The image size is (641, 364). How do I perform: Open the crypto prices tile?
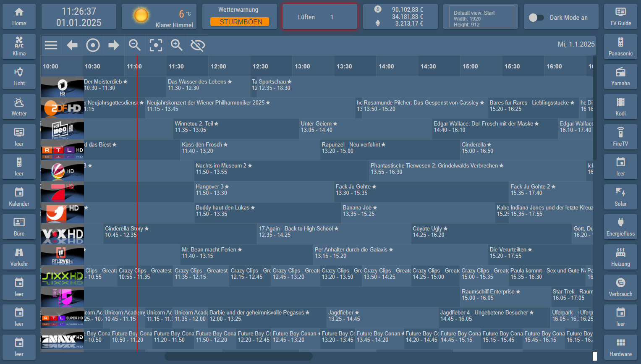tap(400, 16)
